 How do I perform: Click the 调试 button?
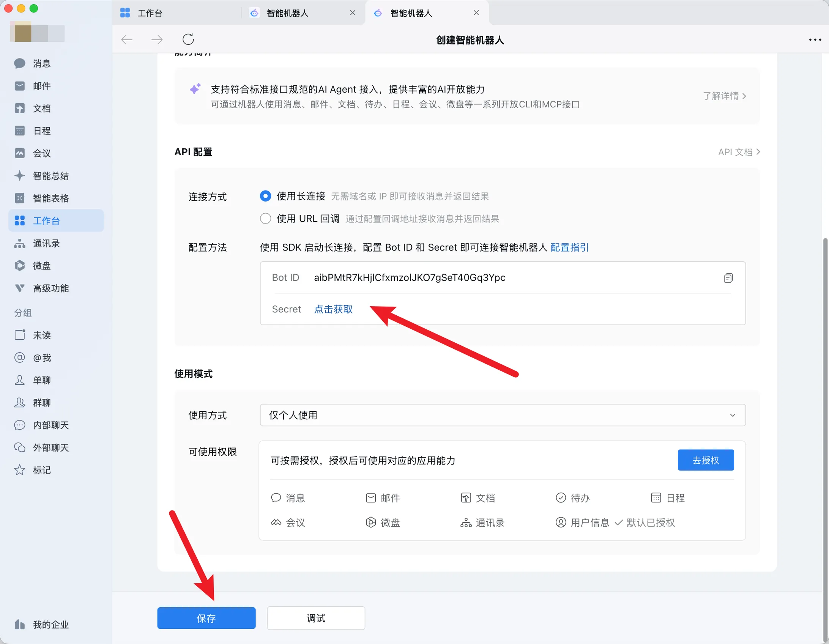316,618
